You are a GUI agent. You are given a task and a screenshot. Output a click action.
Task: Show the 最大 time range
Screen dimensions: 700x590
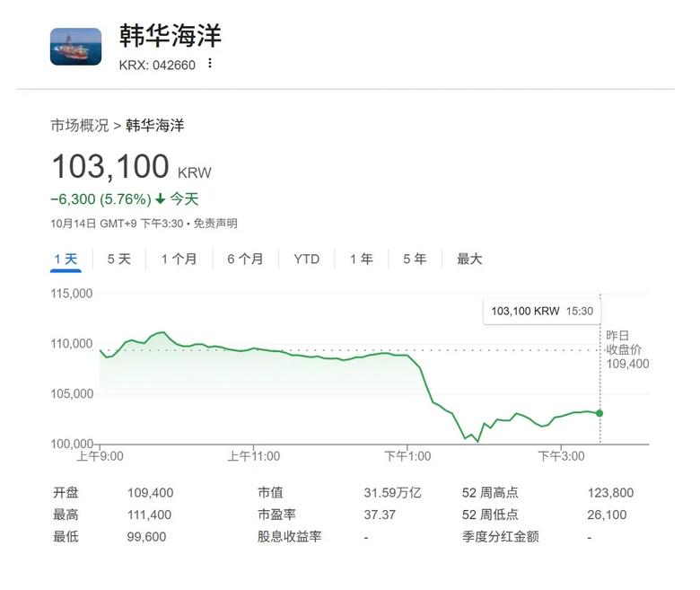pyautogui.click(x=469, y=259)
